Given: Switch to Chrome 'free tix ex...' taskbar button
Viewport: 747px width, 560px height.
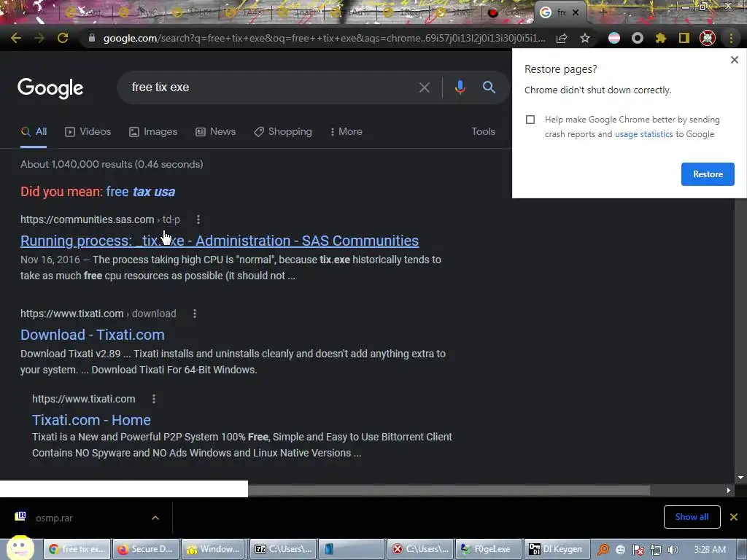Looking at the screenshot, I should coord(77,550).
